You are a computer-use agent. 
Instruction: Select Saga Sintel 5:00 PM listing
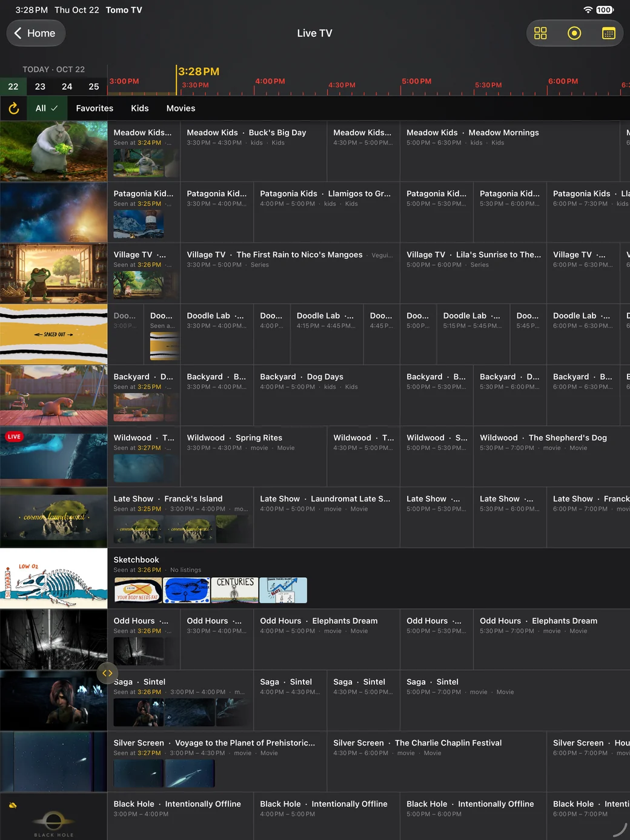[516, 701]
